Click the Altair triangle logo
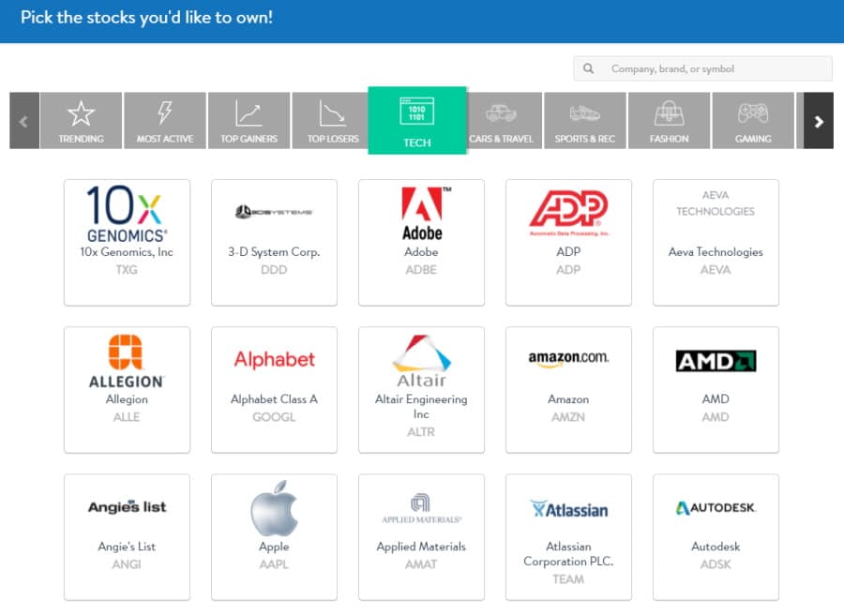 coord(421,361)
